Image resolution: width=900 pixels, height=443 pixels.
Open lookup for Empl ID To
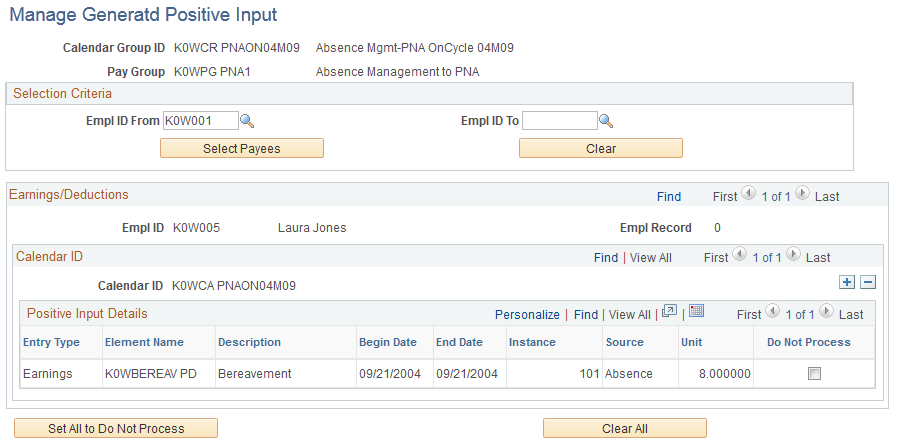pos(606,121)
